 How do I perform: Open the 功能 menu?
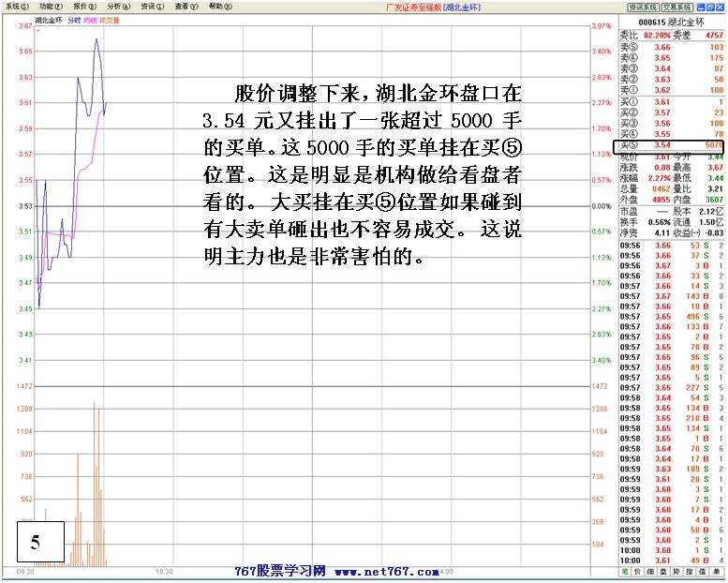[x=52, y=6]
